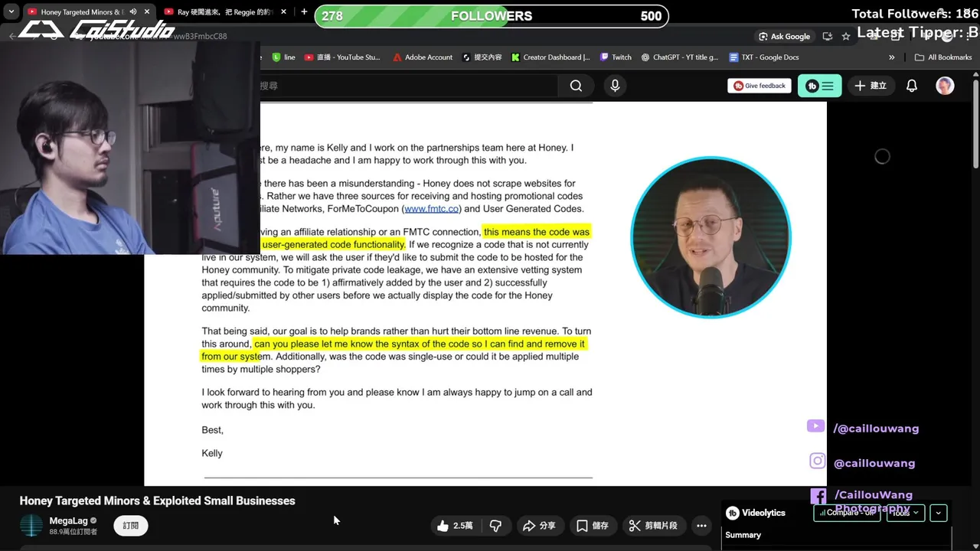Click the line bookmark in bookmarks bar
This screenshot has width=980, height=551.
(x=283, y=57)
